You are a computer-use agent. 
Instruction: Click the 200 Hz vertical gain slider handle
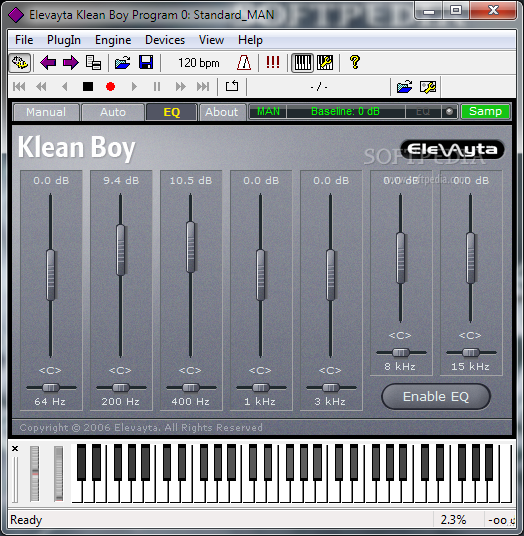121,250
